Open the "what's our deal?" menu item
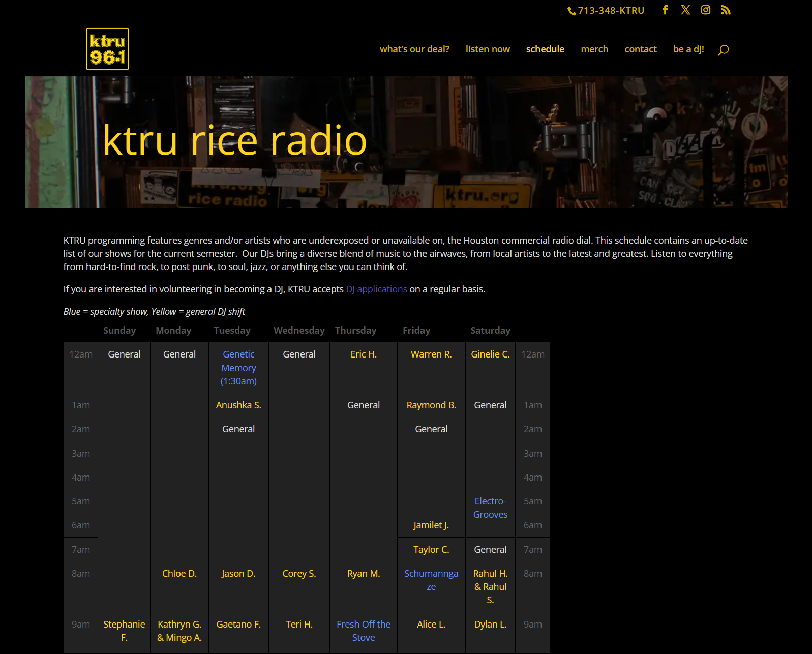The width and height of the screenshot is (812, 654). 414,49
